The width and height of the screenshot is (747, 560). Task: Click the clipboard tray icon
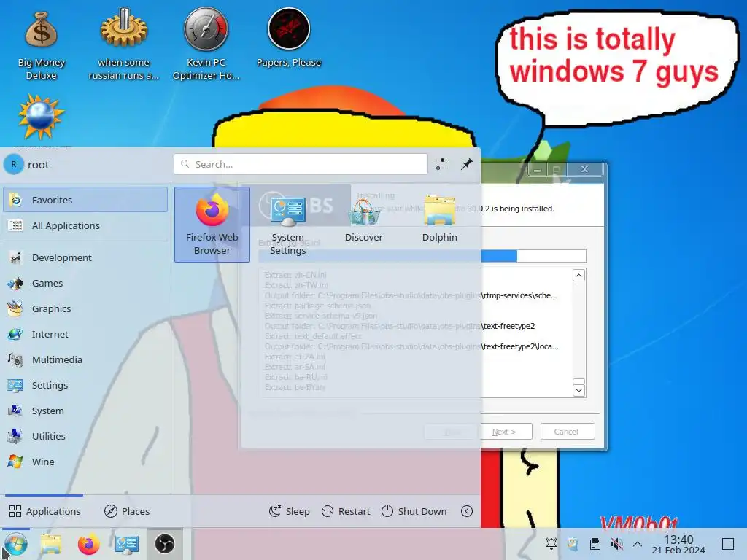595,544
